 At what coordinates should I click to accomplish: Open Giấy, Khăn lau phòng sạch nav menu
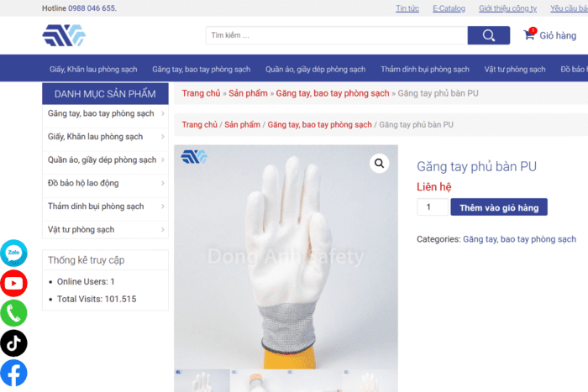point(93,70)
